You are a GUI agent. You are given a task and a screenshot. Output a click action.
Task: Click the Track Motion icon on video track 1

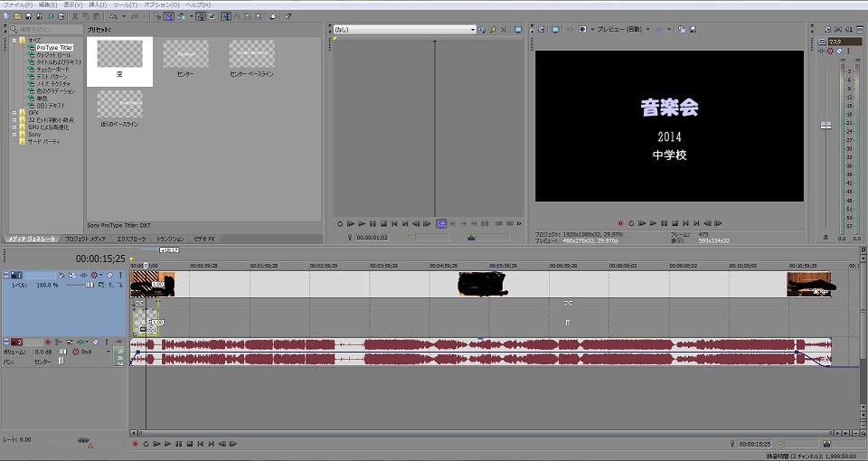[x=72, y=275]
